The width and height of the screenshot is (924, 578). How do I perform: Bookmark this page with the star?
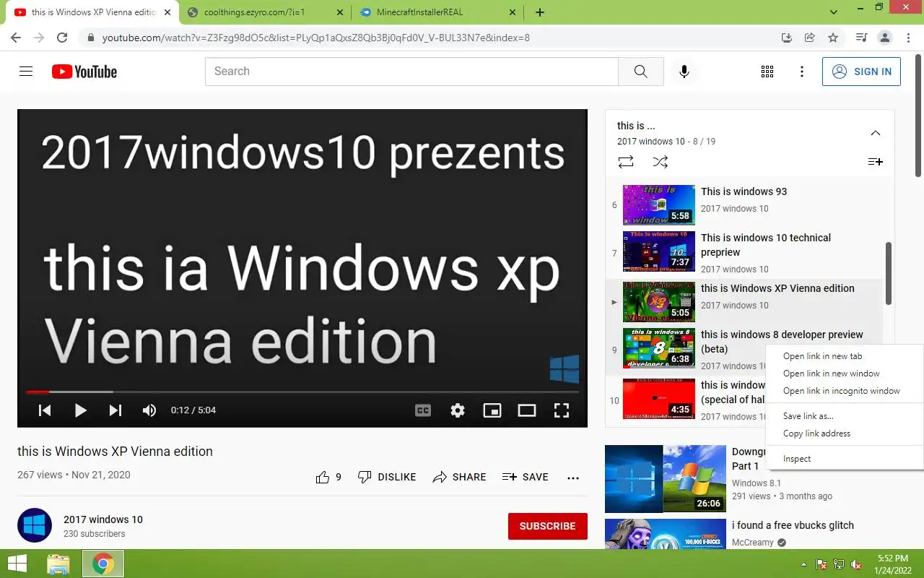pos(833,38)
